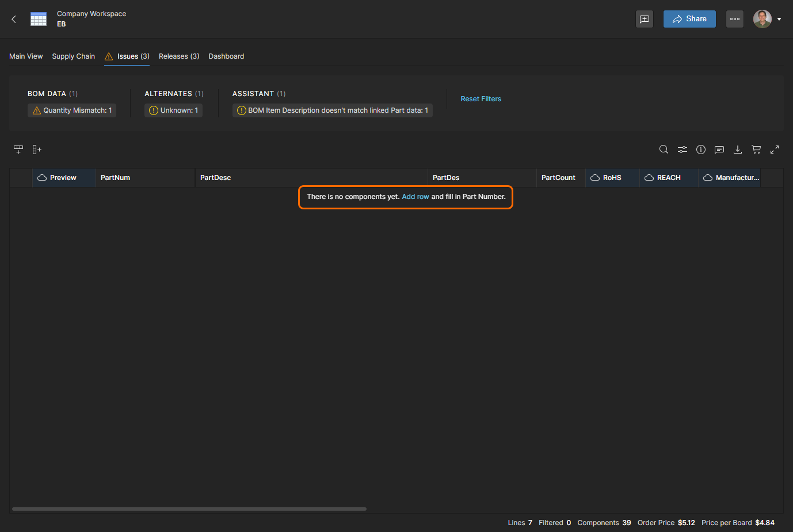This screenshot has width=793, height=532.
Task: Click the back arrow icon
Action: pos(14,19)
